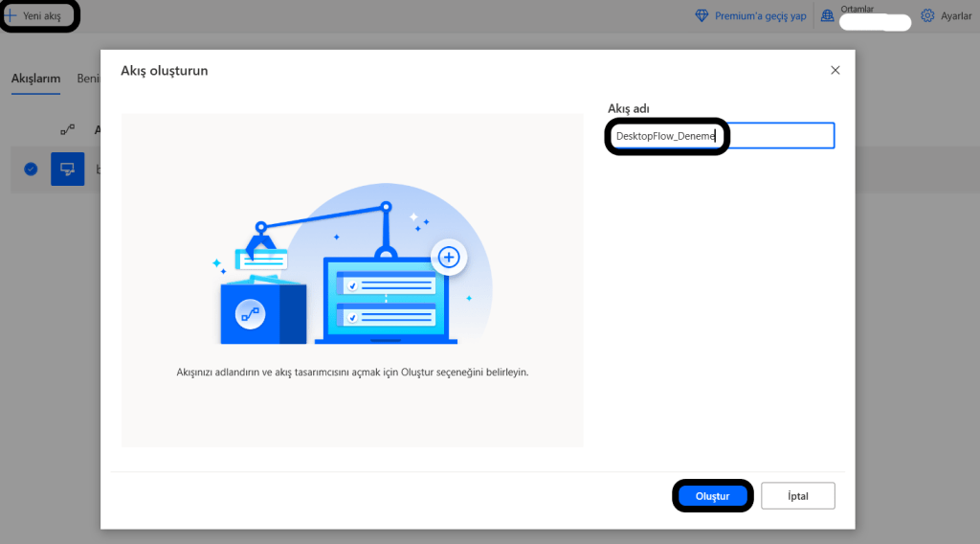Select the partially hidden tab beside Akışlarım
This screenshot has height=544, width=980.
pos(88,79)
